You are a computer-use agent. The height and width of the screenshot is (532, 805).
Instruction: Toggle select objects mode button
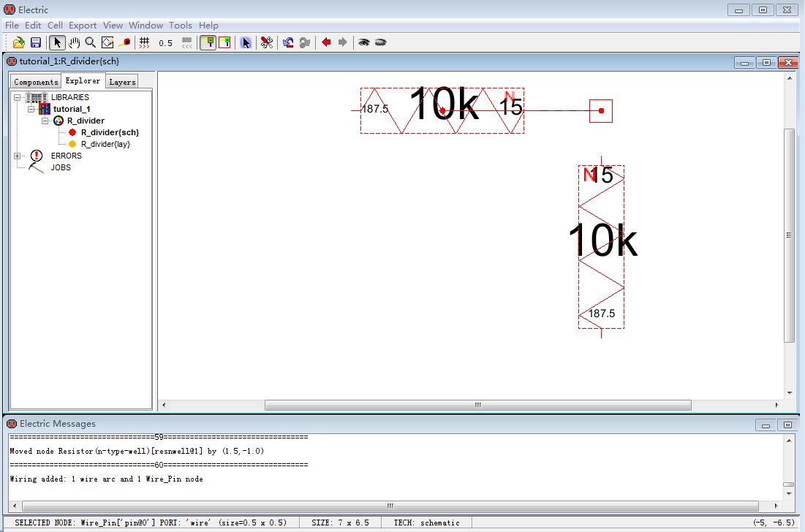click(x=208, y=42)
